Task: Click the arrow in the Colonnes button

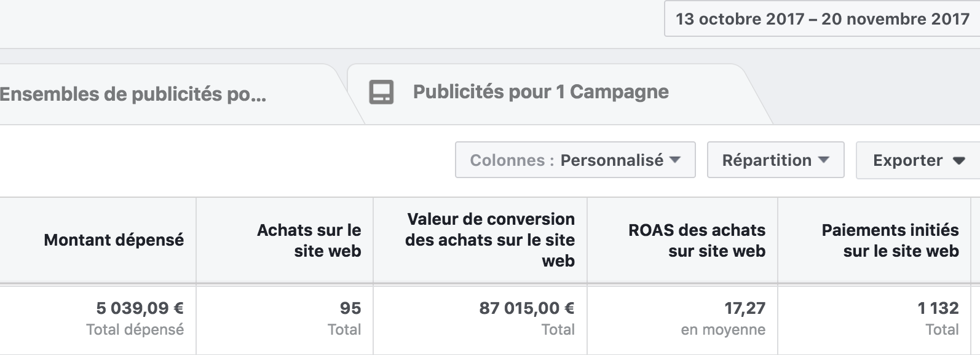Action: [x=675, y=160]
